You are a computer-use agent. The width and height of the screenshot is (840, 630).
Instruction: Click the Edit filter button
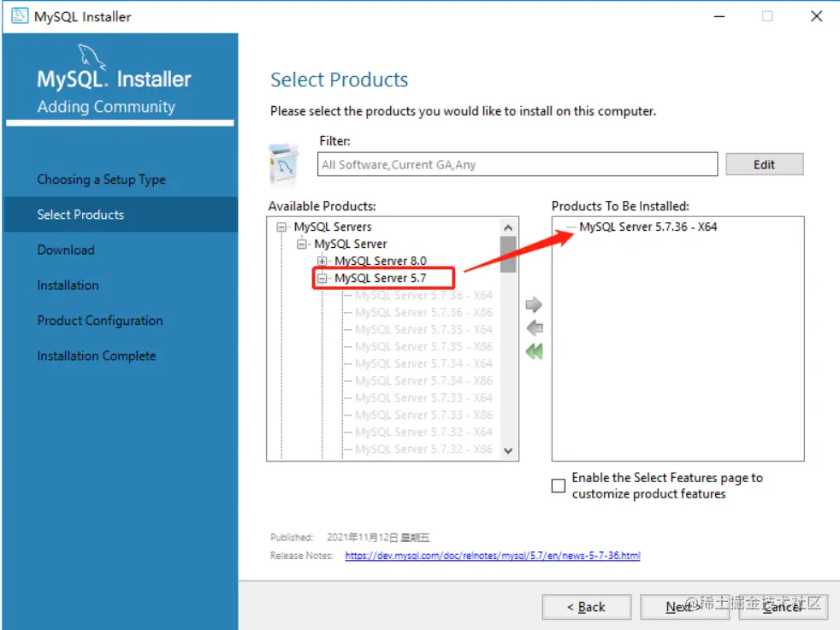[765, 164]
